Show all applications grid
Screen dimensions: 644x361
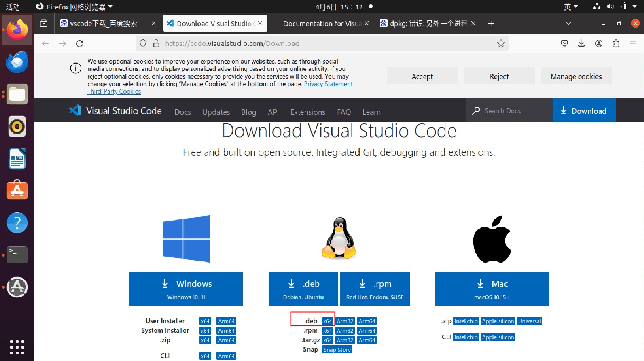[x=17, y=347]
